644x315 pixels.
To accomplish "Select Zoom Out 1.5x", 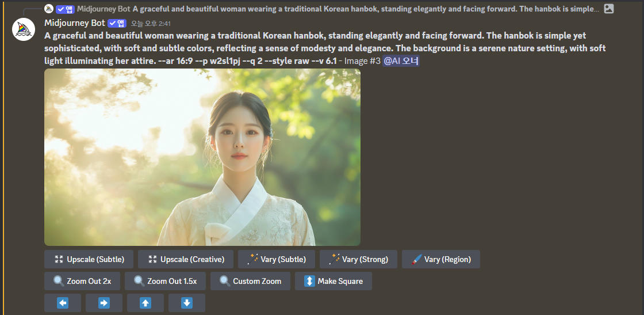I will click(165, 281).
